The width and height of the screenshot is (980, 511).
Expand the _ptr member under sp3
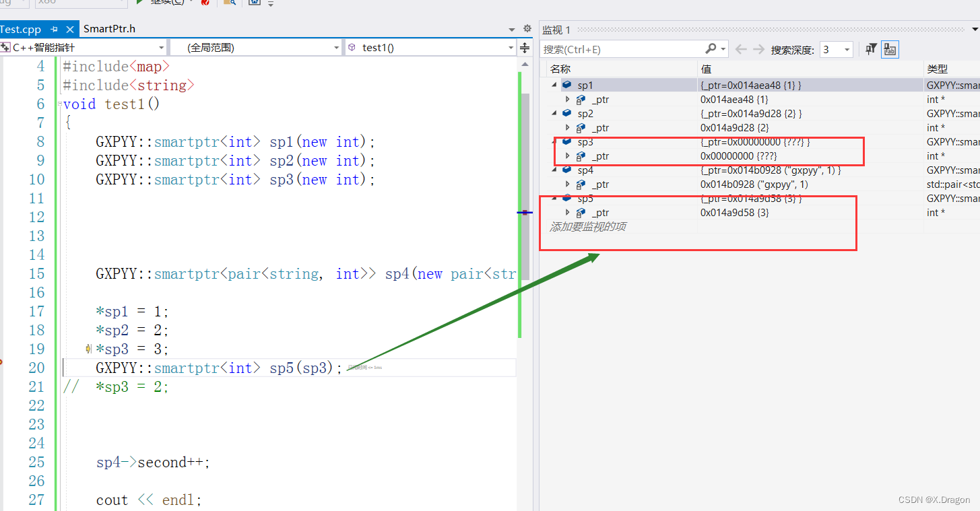click(567, 156)
